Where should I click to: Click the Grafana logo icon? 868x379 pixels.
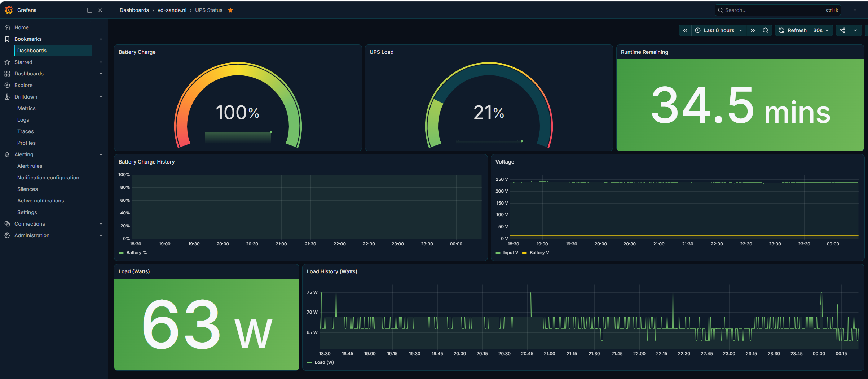(9, 10)
